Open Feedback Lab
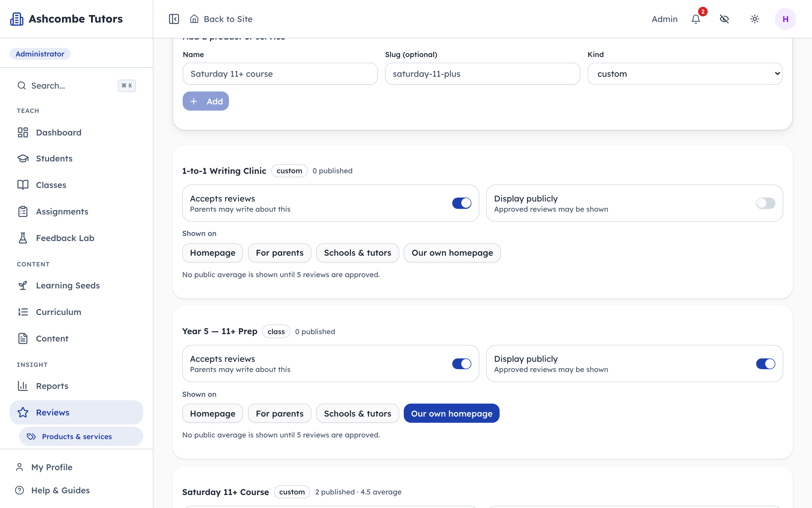 point(76,238)
